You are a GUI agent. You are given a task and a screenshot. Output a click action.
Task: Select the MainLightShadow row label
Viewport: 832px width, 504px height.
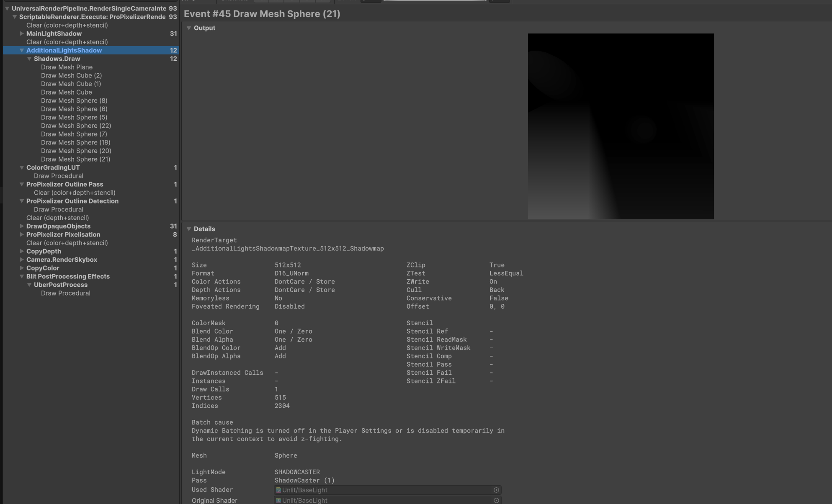54,33
